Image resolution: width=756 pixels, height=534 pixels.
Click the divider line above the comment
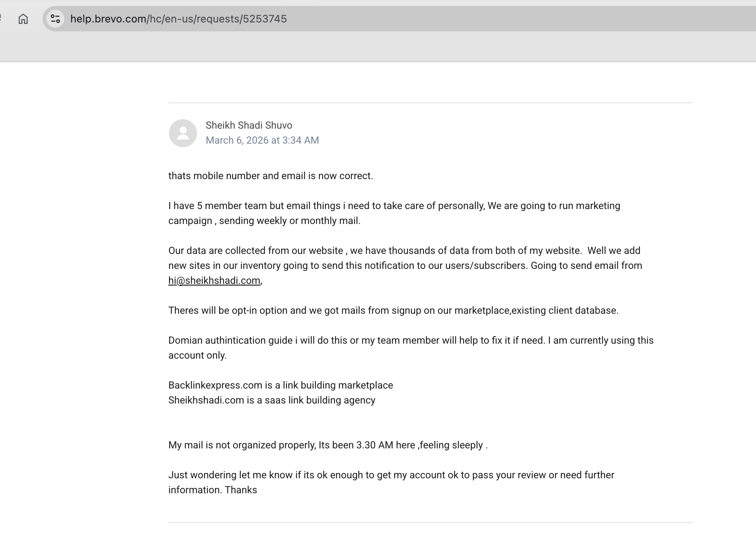tap(430, 103)
